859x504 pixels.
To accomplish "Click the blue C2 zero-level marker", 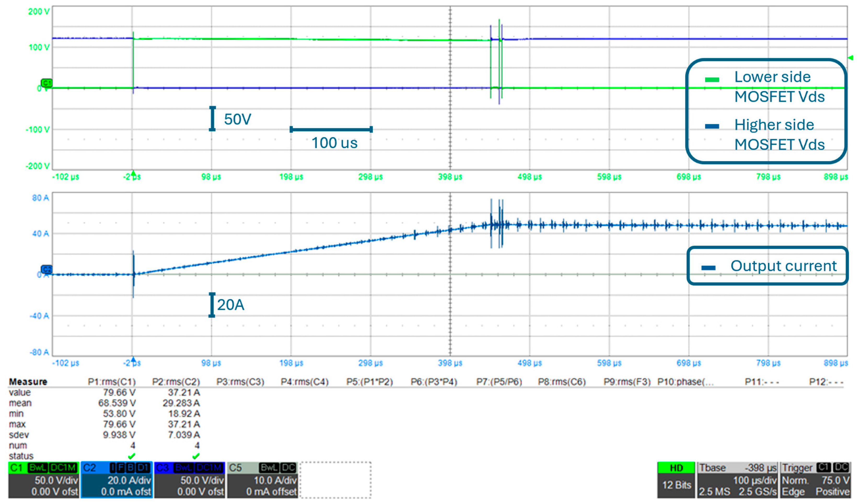I will click(x=46, y=269).
